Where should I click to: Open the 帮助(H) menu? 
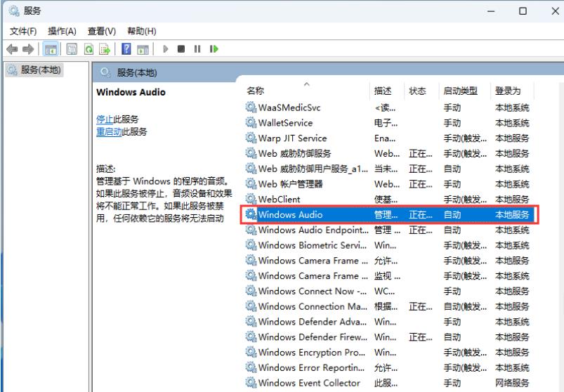pyautogui.click(x=142, y=32)
